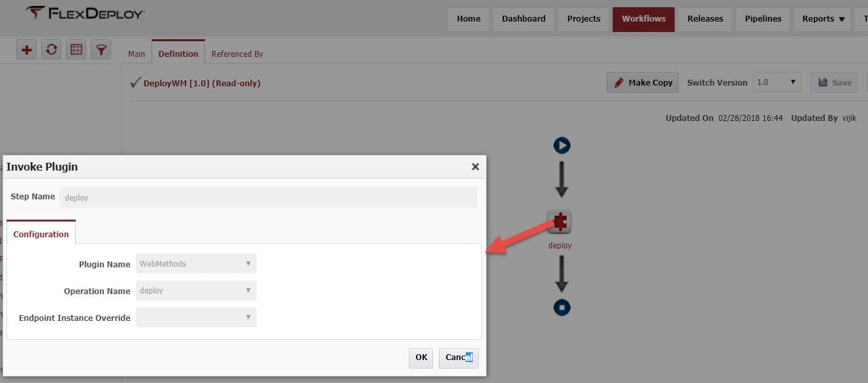Click the deploy label under the plugin step

pyautogui.click(x=560, y=246)
